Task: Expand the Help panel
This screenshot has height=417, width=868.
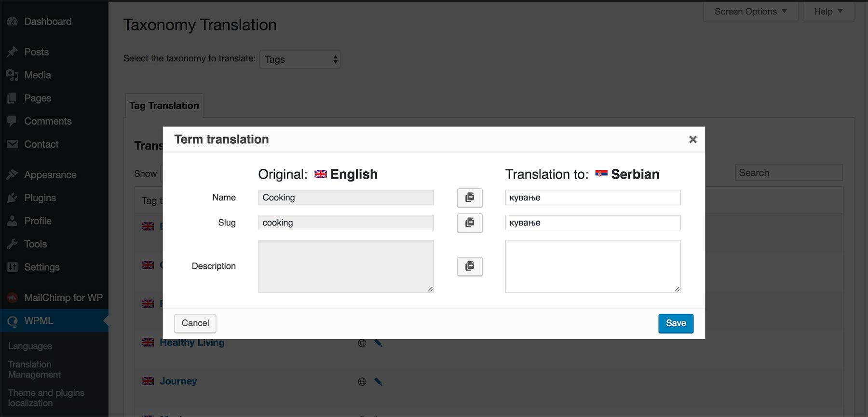Action: 828,12
